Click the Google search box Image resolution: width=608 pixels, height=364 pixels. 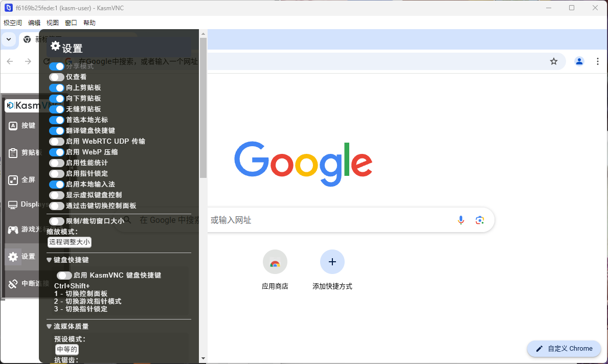point(304,220)
